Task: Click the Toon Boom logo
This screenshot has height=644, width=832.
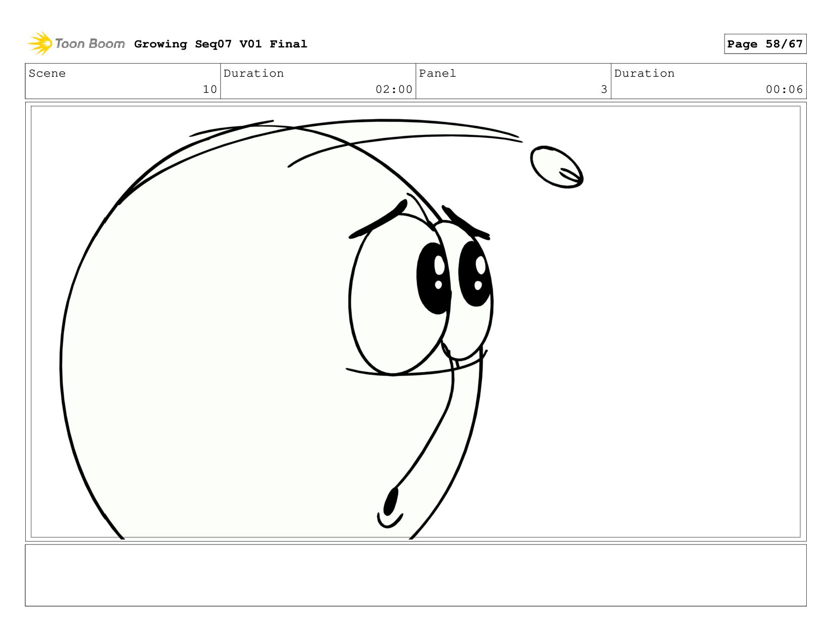Action: point(76,43)
